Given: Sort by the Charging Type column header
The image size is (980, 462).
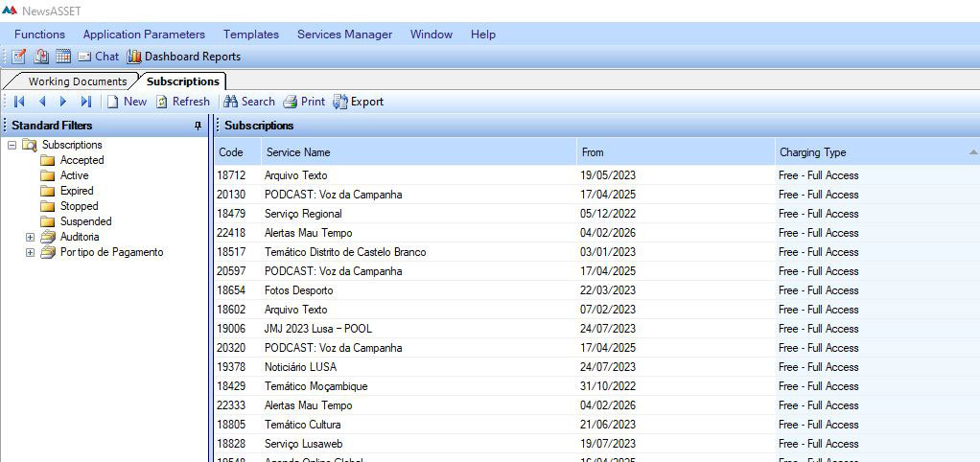Looking at the screenshot, I should (x=877, y=152).
